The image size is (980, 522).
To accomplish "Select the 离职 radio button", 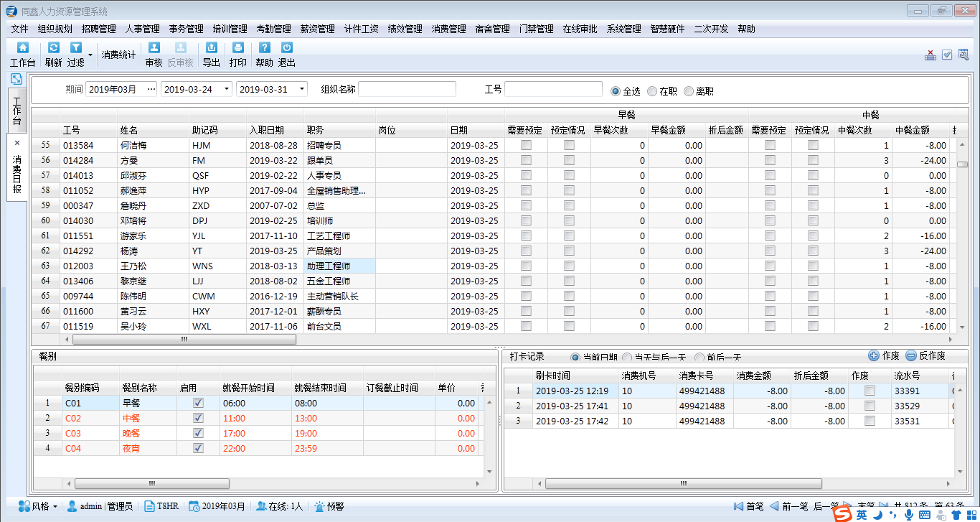I will pos(689,91).
